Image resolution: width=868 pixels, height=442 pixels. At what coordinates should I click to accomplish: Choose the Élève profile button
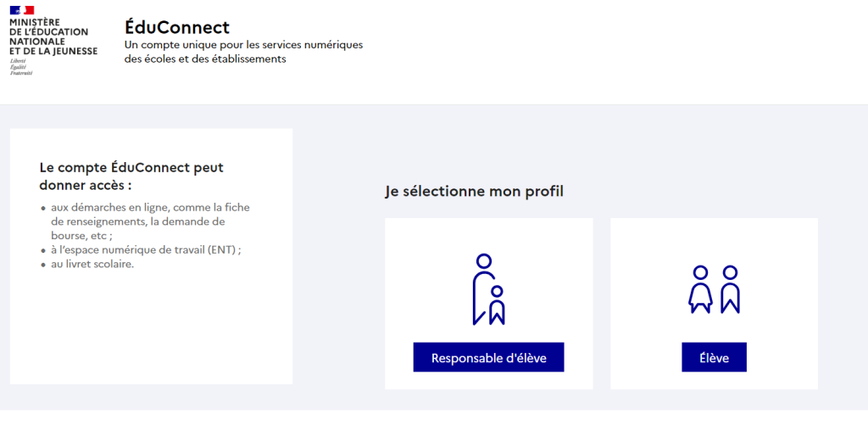coord(714,357)
